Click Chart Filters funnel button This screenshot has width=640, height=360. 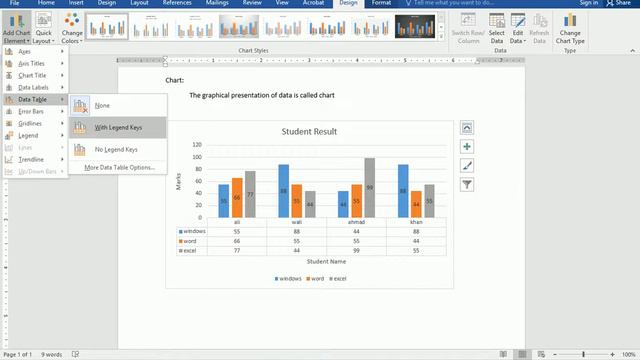point(467,184)
